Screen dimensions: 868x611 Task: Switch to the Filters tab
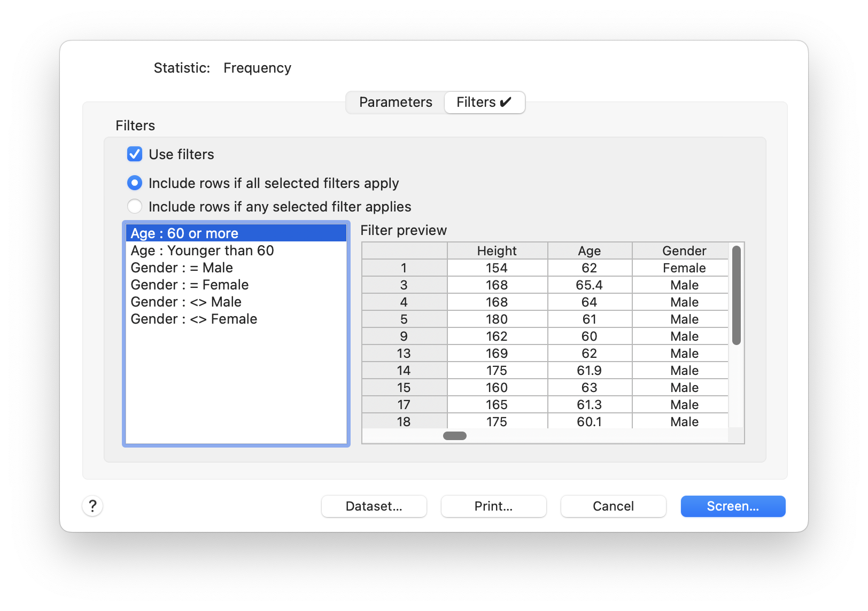[x=484, y=102]
